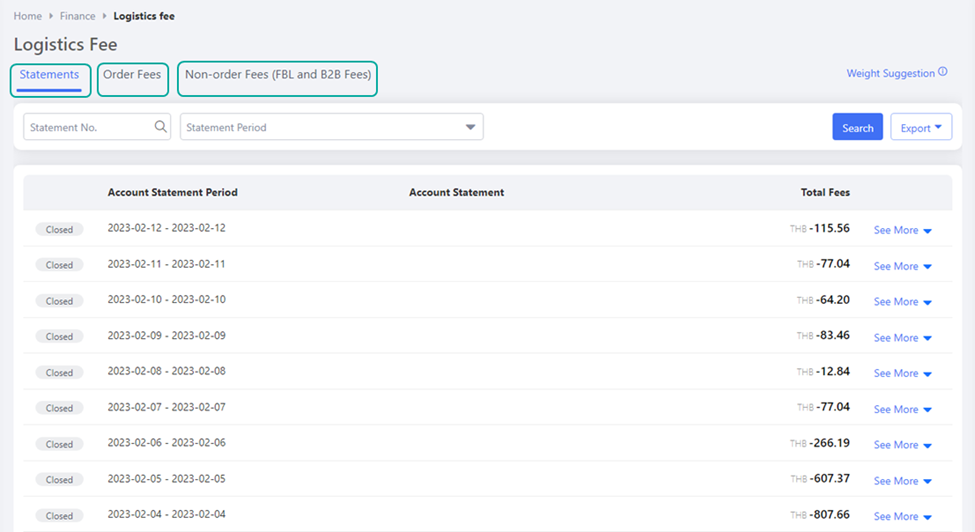Expand See More for 2023-02-12 statement

(x=902, y=230)
